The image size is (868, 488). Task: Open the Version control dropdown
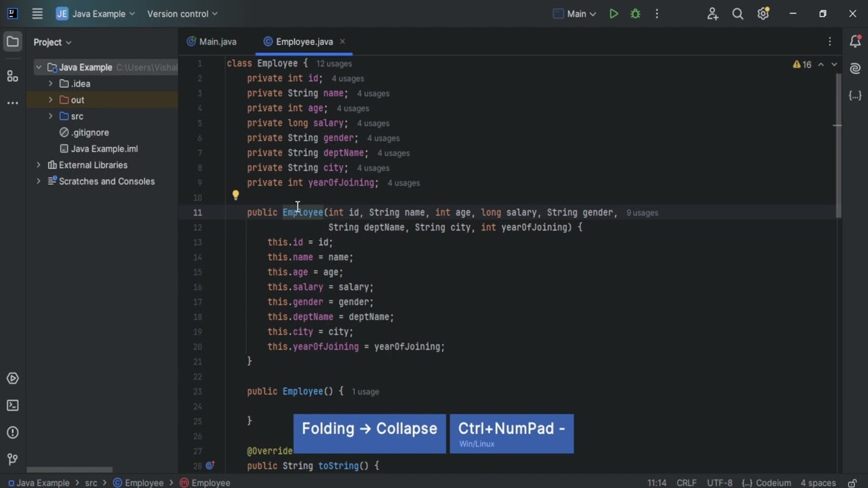pos(182,14)
